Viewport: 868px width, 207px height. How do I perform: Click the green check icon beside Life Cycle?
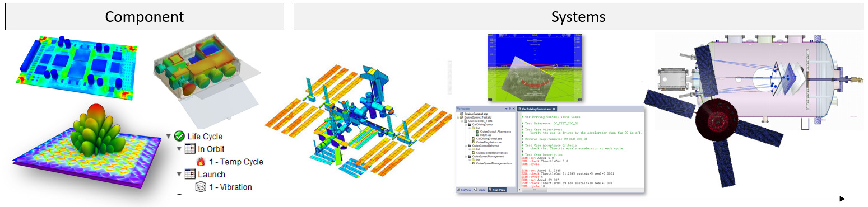[179, 136]
